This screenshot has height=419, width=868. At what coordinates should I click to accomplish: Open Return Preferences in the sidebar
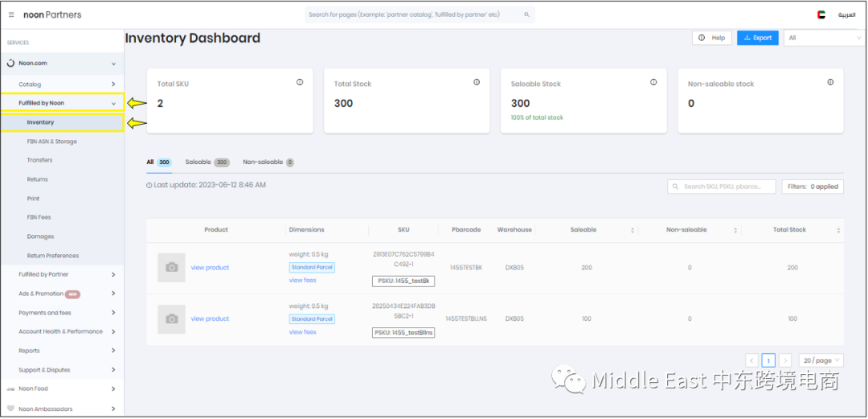pyautogui.click(x=53, y=256)
